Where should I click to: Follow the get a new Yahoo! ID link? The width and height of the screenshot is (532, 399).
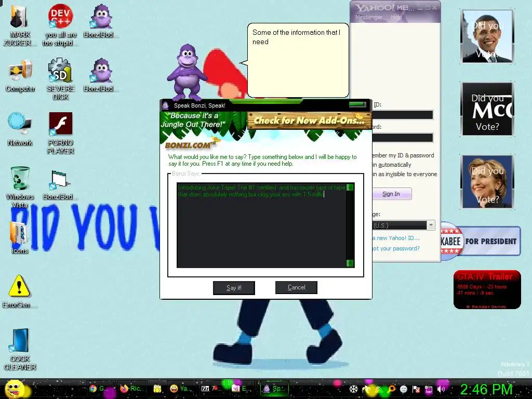pyautogui.click(x=396, y=238)
